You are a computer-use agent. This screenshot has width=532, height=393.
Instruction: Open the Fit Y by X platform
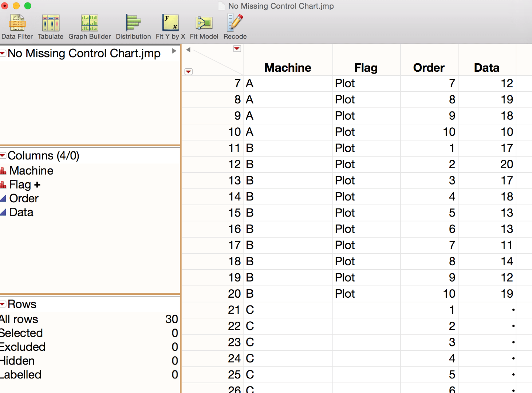pyautogui.click(x=170, y=27)
